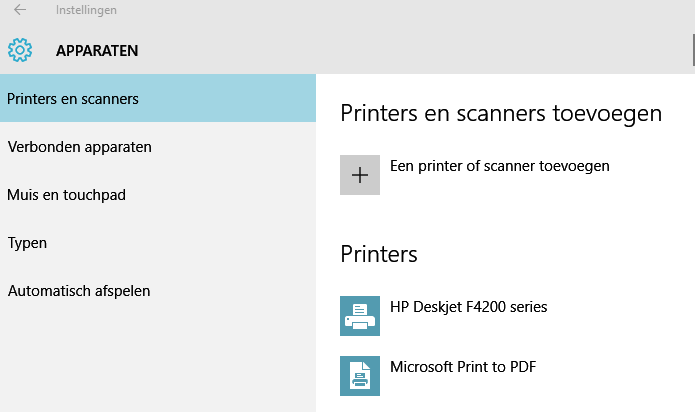Click the APPARATEN header title
The height and width of the screenshot is (412, 695).
pos(97,50)
